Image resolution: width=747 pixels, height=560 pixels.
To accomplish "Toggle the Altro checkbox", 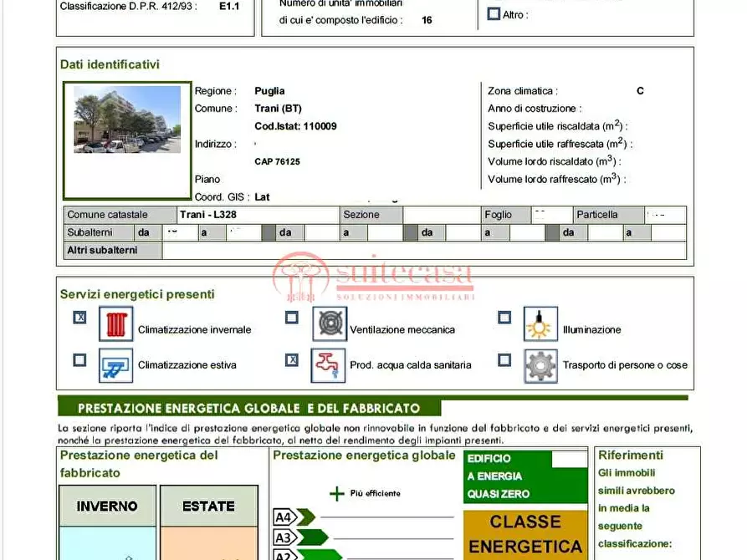I will pos(493,13).
